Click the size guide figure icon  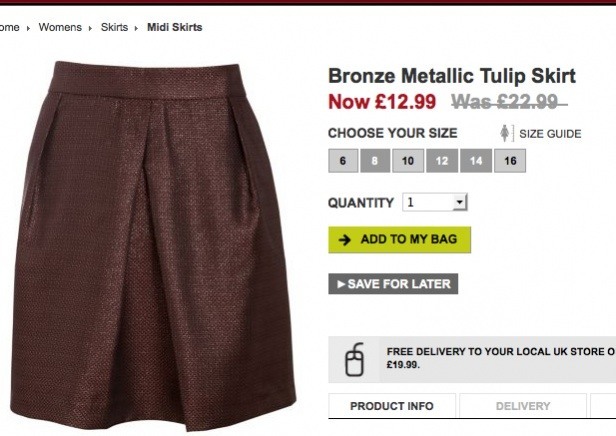[x=507, y=133]
